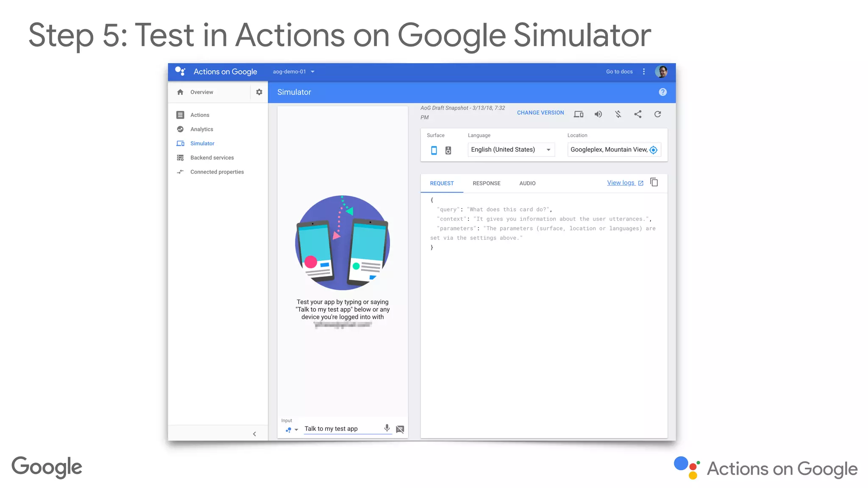This screenshot has width=868, height=488.
Task: Click the Simulator devices icon in sidebar
Action: (x=180, y=143)
